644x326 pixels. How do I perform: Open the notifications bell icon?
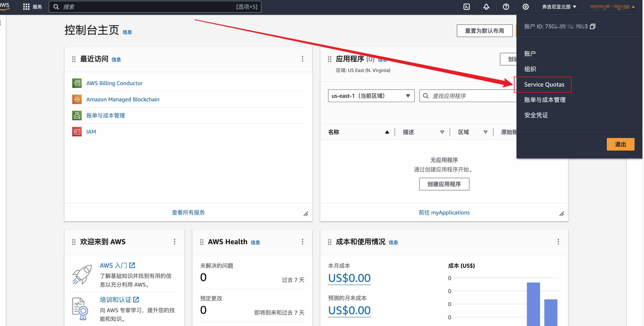pyautogui.click(x=486, y=7)
